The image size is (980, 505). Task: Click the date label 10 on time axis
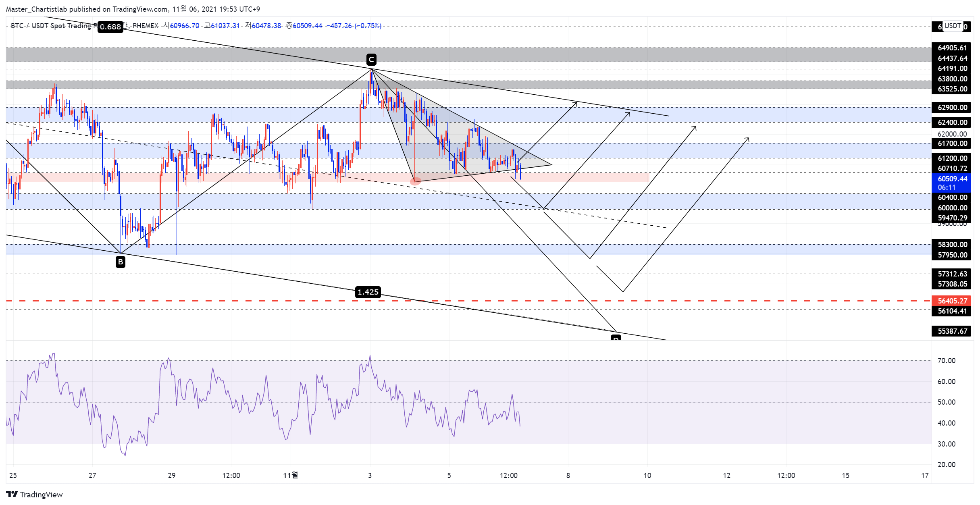click(647, 476)
